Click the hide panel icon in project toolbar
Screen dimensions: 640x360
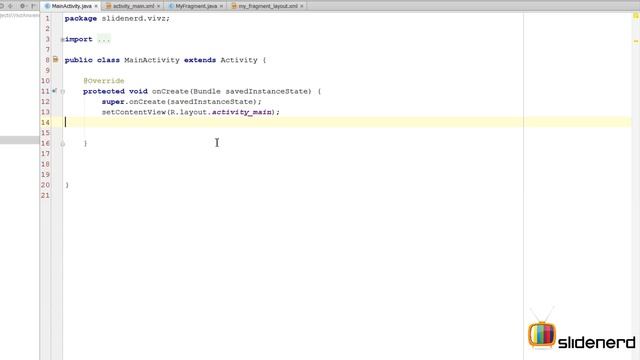[33, 6]
